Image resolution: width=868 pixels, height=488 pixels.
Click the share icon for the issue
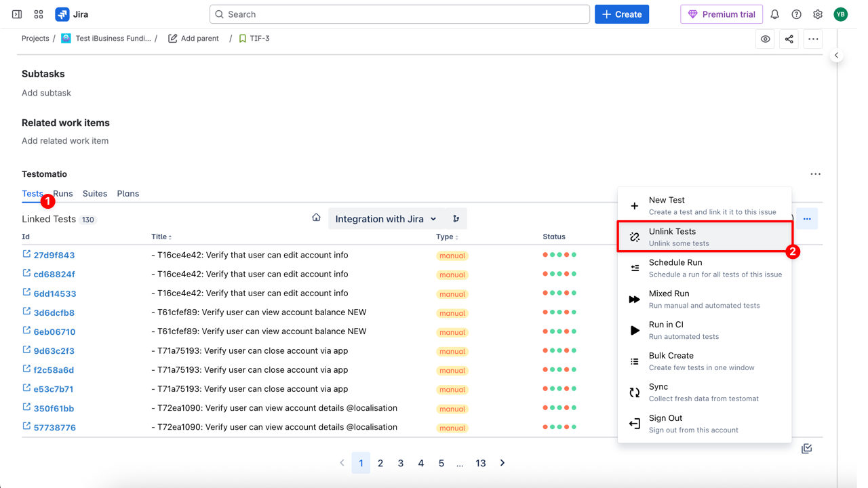click(x=789, y=39)
